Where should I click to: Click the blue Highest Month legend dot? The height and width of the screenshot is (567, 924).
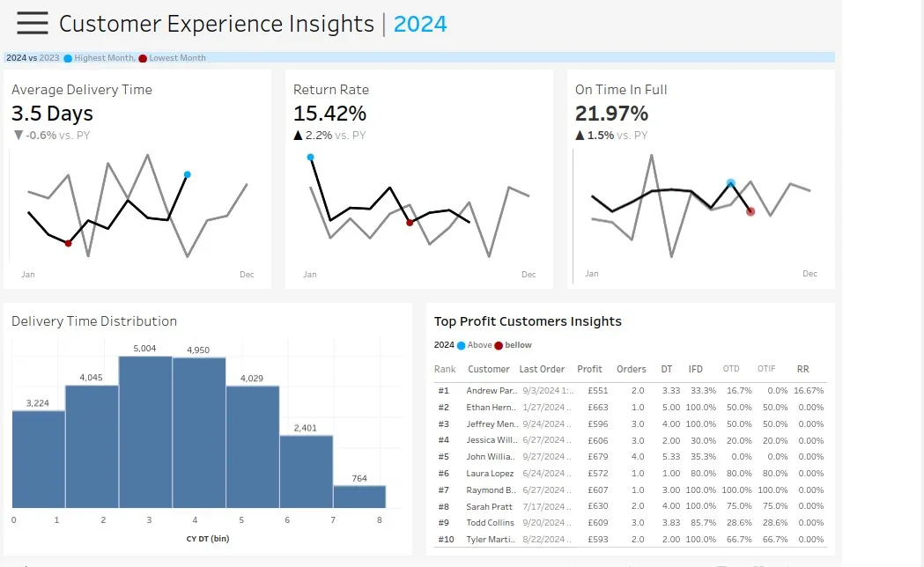click(68, 58)
